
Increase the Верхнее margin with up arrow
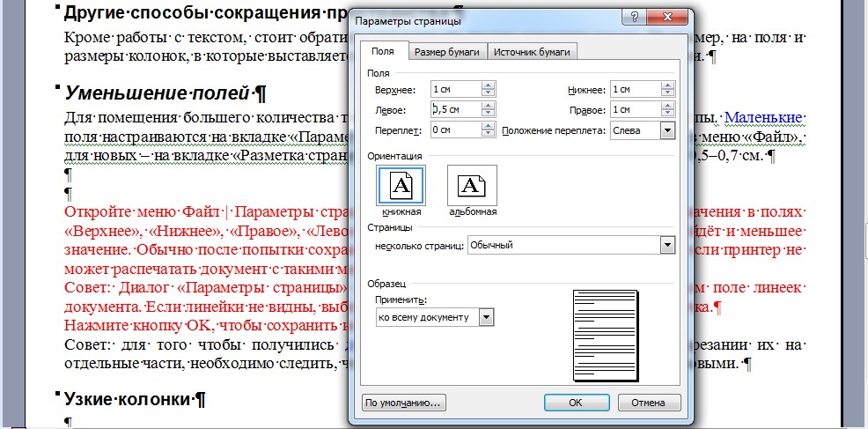488,85
